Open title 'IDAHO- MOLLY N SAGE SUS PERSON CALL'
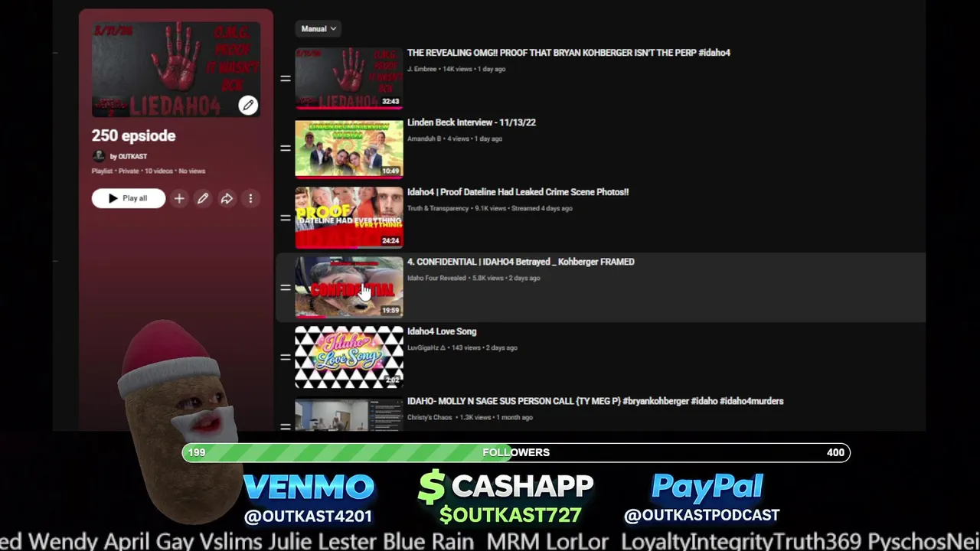 595,401
